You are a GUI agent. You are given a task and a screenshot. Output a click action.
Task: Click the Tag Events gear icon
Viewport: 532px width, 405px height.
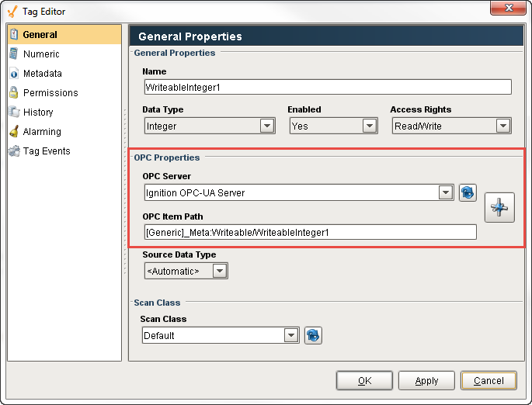[x=14, y=151]
